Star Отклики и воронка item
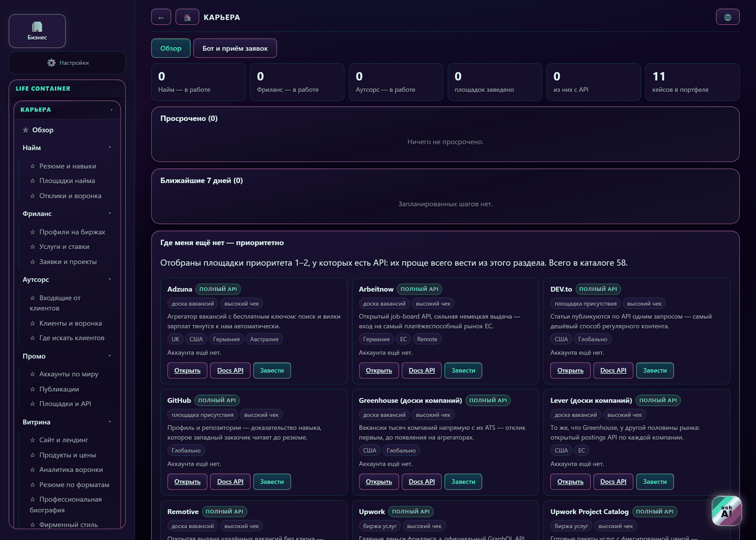The image size is (756, 540). [33, 196]
